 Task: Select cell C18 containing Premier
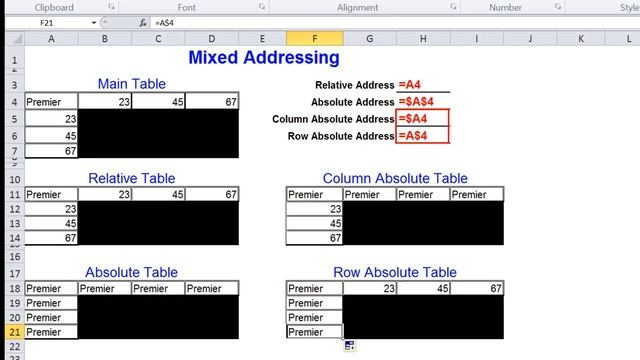158,289
